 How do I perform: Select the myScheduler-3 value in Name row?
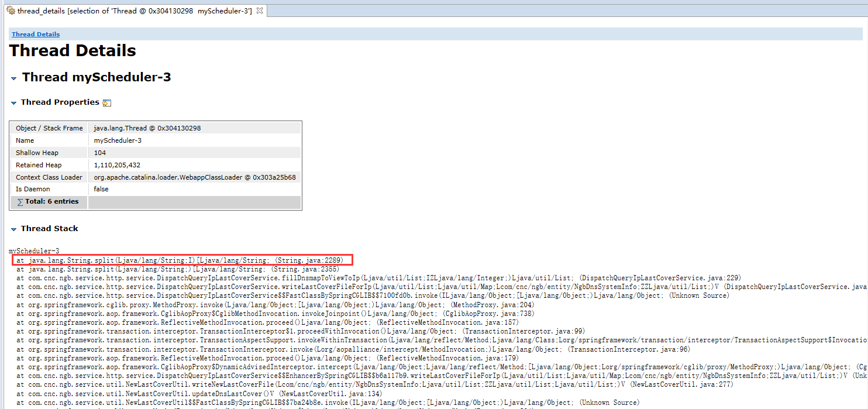pos(118,140)
